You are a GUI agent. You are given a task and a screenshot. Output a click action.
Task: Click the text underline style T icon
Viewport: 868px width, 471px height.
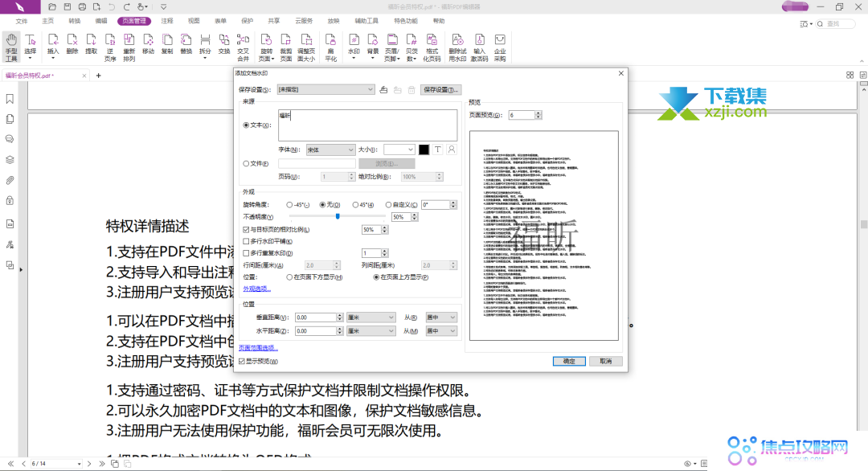click(438, 149)
